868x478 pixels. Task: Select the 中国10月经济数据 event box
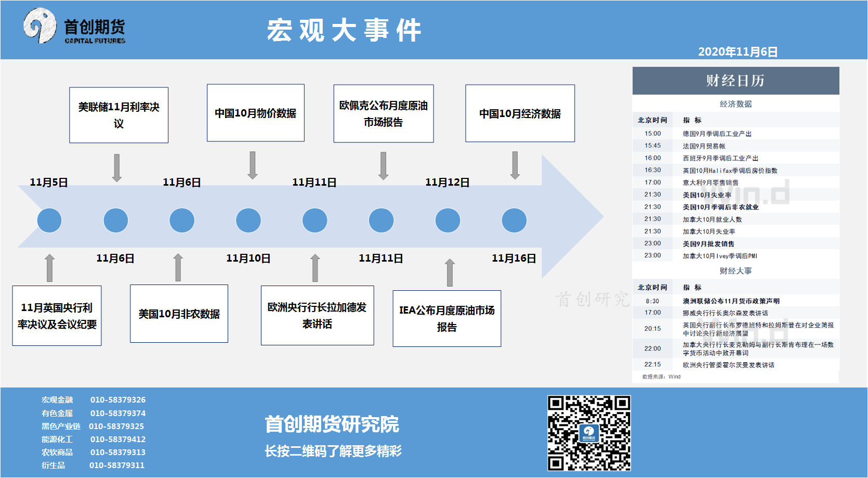520,113
